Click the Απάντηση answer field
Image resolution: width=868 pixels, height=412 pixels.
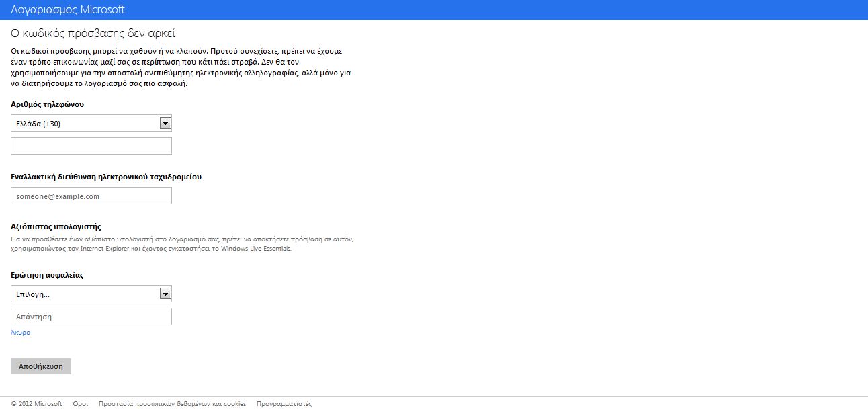[x=91, y=317]
